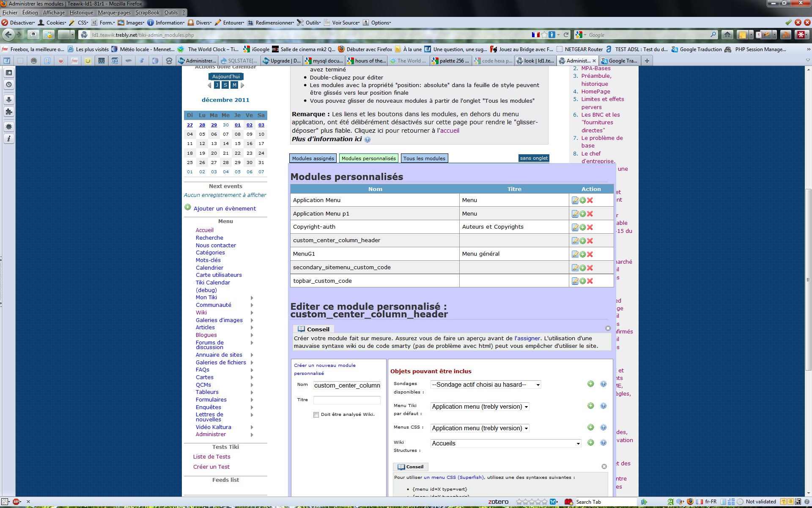This screenshot has height=508, width=812.
Task: Click the add icon next to Ajouter un évènement
Action: coord(188,207)
